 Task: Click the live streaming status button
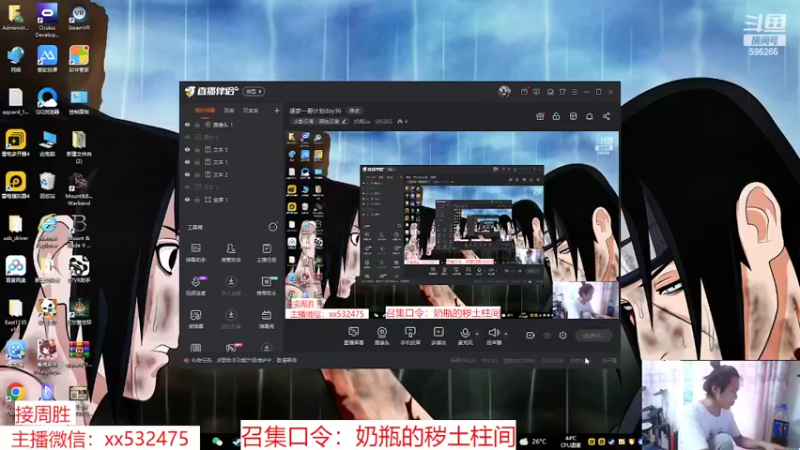click(593, 336)
